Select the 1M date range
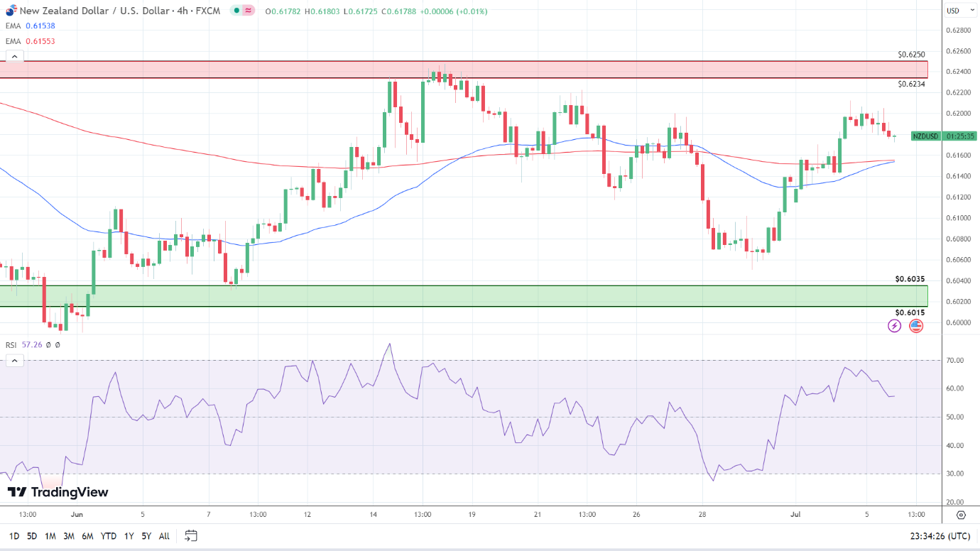Viewport: 980px width, 551px height. pos(50,536)
